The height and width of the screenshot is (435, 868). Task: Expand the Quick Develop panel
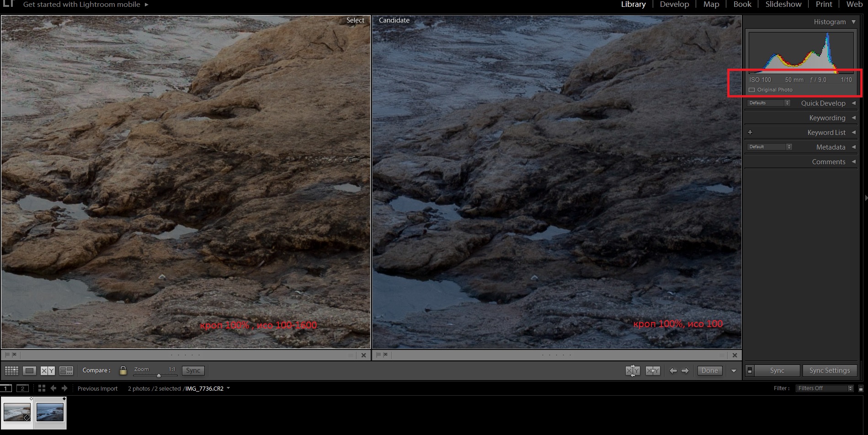pyautogui.click(x=853, y=103)
